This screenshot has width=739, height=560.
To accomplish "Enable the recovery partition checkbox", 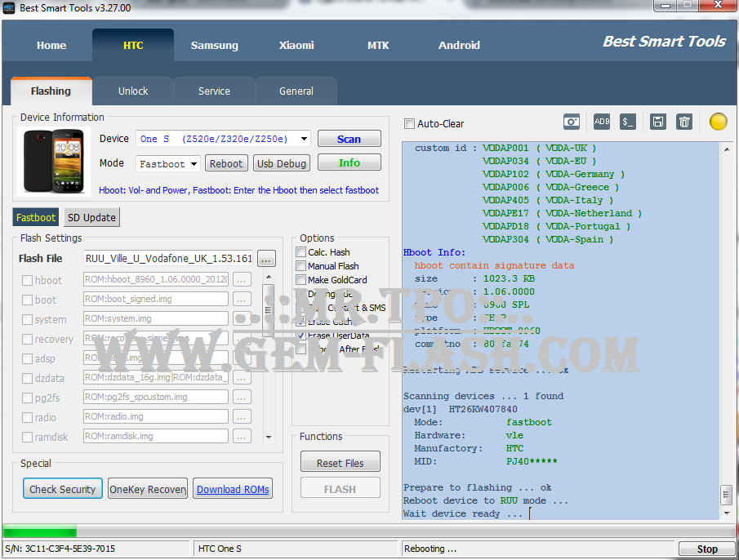I will [27, 339].
